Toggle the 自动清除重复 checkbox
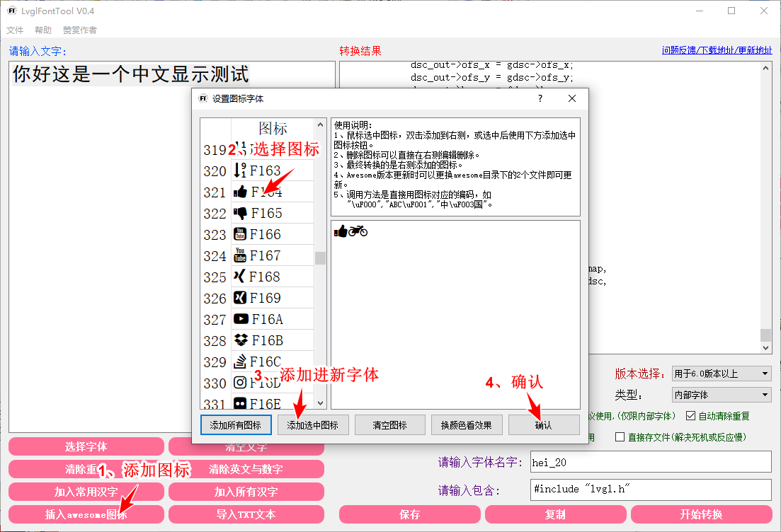The height and width of the screenshot is (532, 781). [691, 416]
